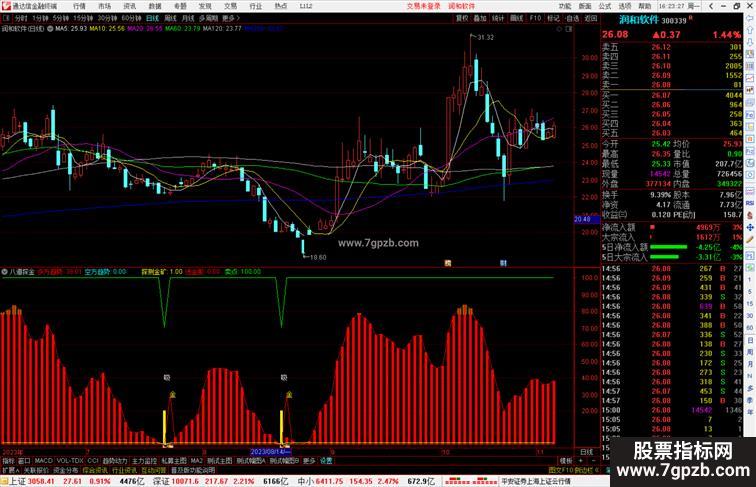Expand the 扩展 panel arrow
The width and height of the screenshot is (756, 487).
click(11, 470)
